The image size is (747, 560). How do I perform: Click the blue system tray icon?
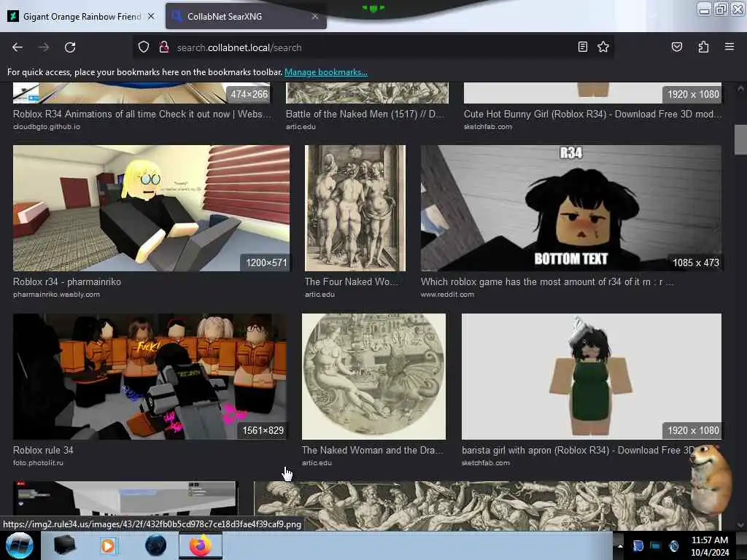coord(638,545)
